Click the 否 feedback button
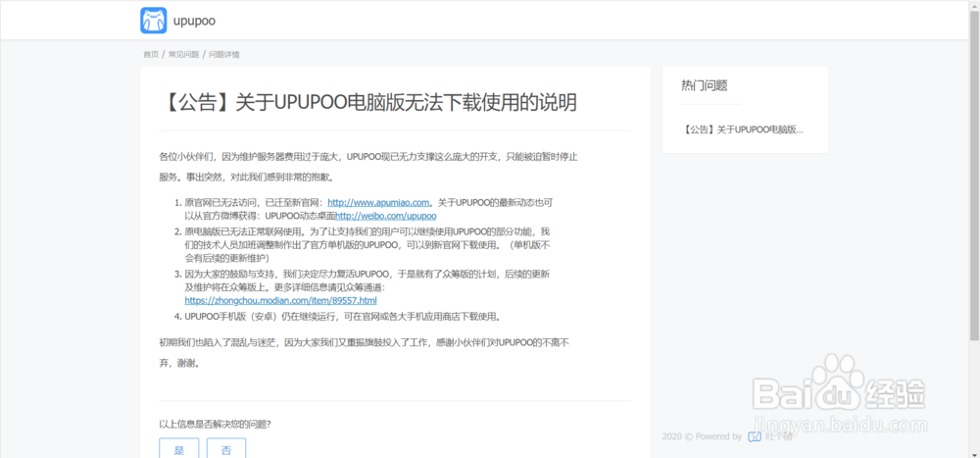This screenshot has height=458, width=980. [226, 448]
